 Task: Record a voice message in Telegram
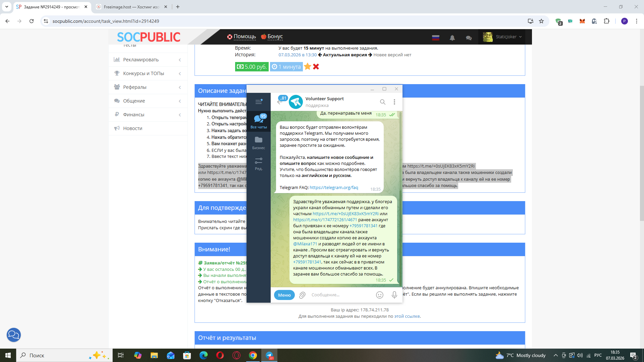point(394,295)
